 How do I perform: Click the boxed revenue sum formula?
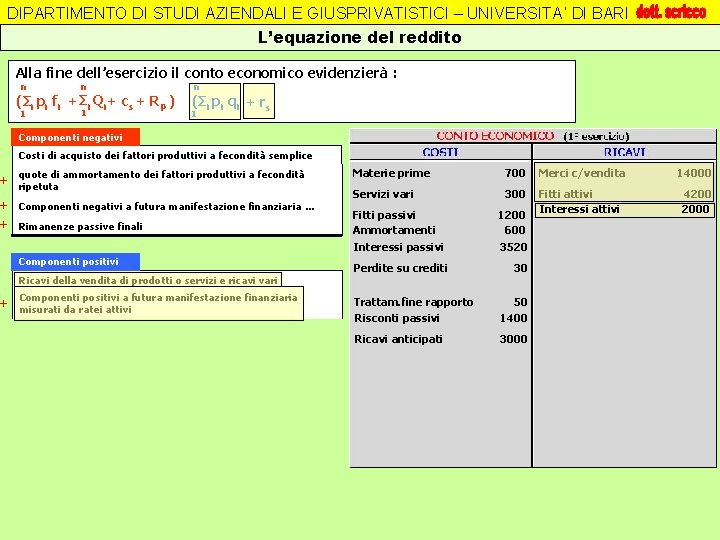coord(215,101)
